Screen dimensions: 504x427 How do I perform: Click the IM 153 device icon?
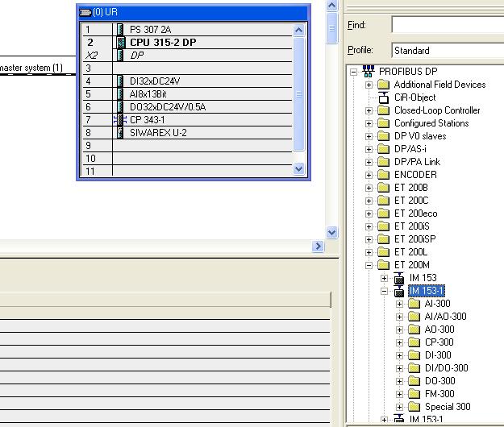[399, 278]
